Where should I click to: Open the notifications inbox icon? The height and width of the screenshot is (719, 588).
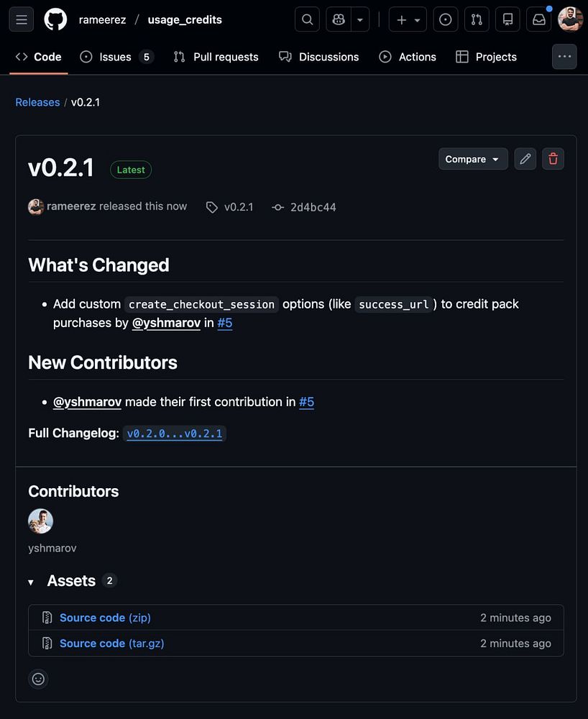click(539, 20)
